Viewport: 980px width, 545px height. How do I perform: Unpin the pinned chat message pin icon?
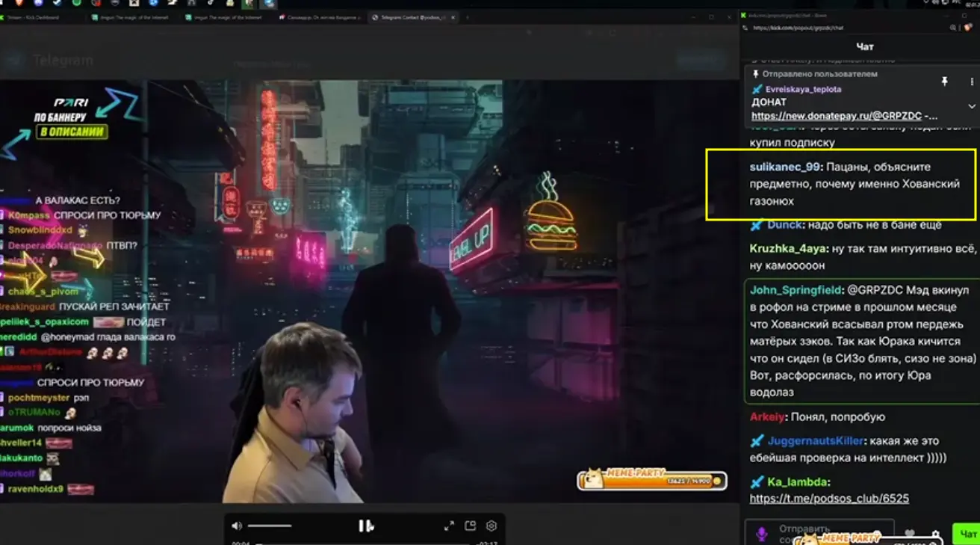pyautogui.click(x=945, y=81)
